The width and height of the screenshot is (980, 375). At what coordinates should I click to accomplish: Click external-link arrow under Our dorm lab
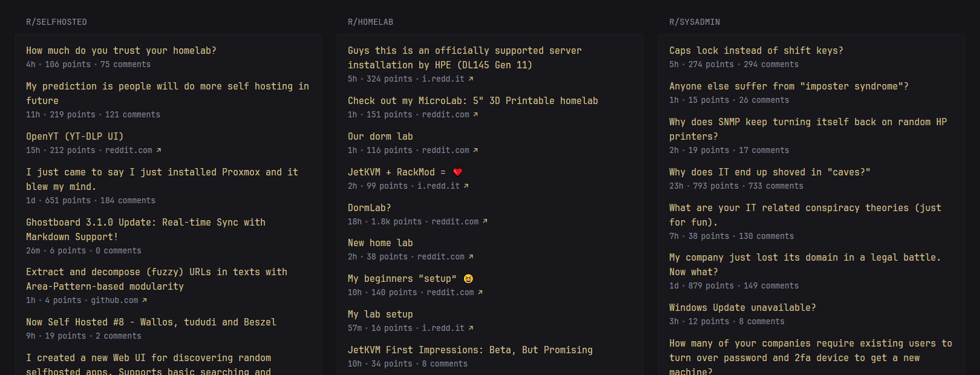pos(475,150)
